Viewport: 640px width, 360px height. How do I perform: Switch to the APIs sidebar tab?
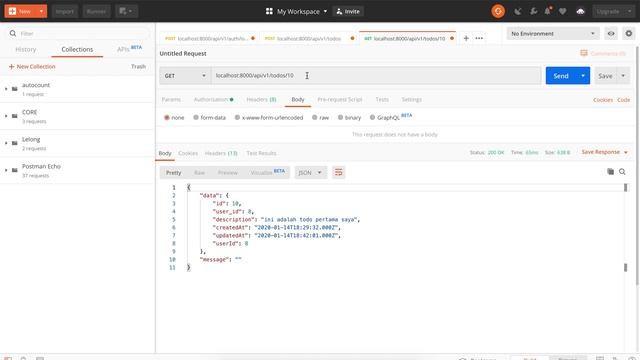(129, 49)
